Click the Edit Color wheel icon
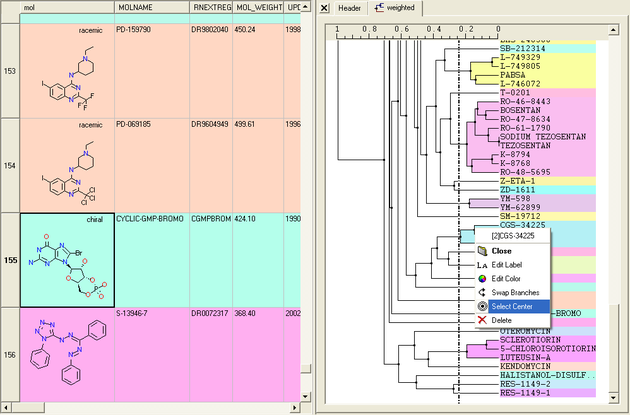 point(483,278)
